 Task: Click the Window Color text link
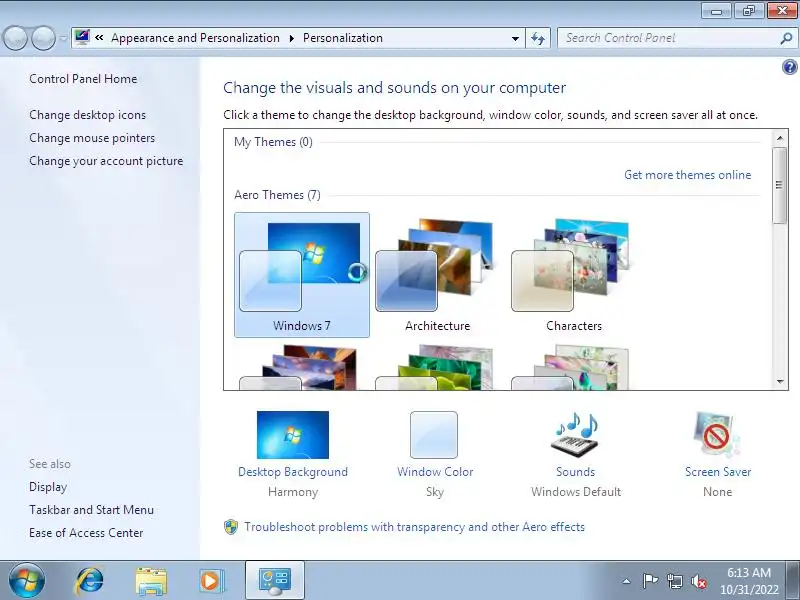[435, 472]
